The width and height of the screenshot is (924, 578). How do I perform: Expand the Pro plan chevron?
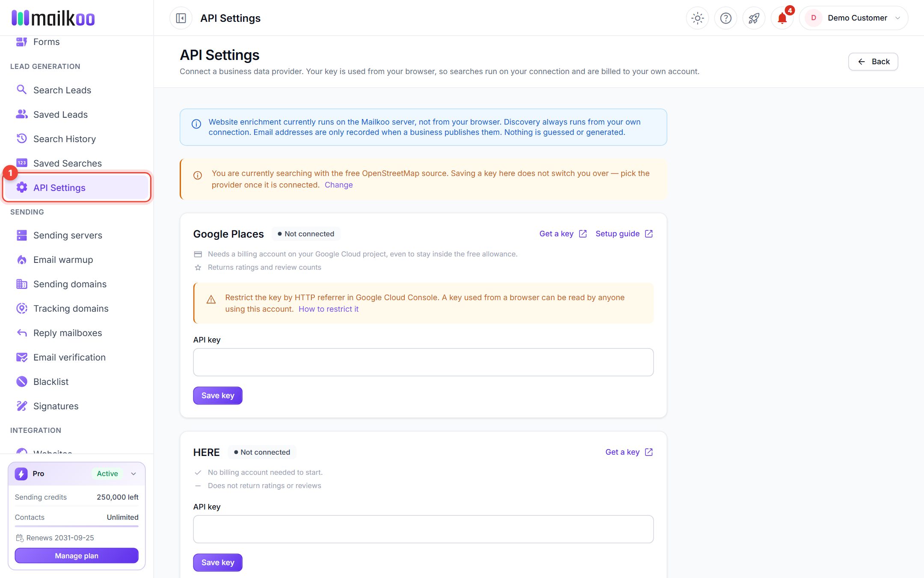[133, 474]
